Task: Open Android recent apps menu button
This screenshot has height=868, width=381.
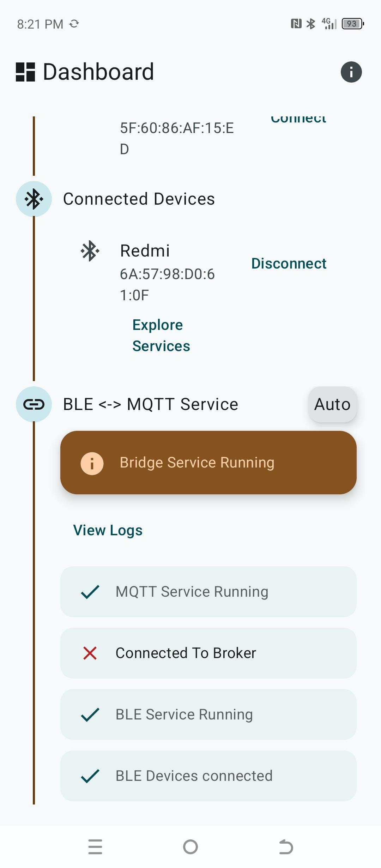Action: tap(95, 847)
